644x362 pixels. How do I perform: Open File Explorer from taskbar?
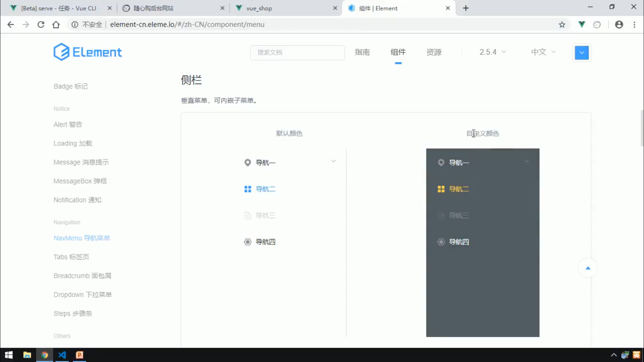(27, 355)
